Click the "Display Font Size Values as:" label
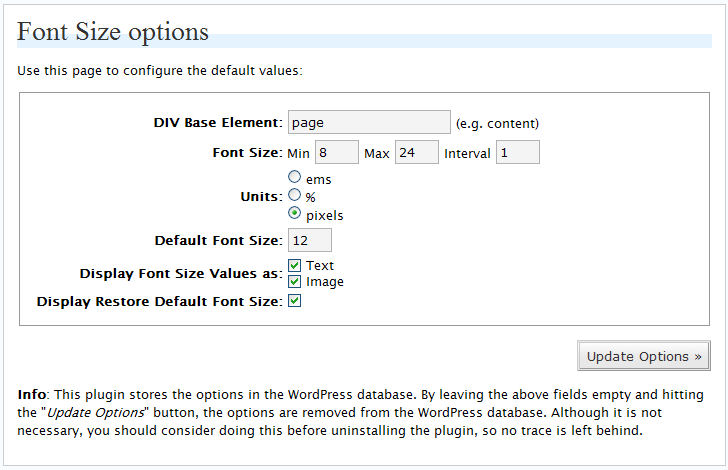The image size is (728, 470). tap(181, 274)
